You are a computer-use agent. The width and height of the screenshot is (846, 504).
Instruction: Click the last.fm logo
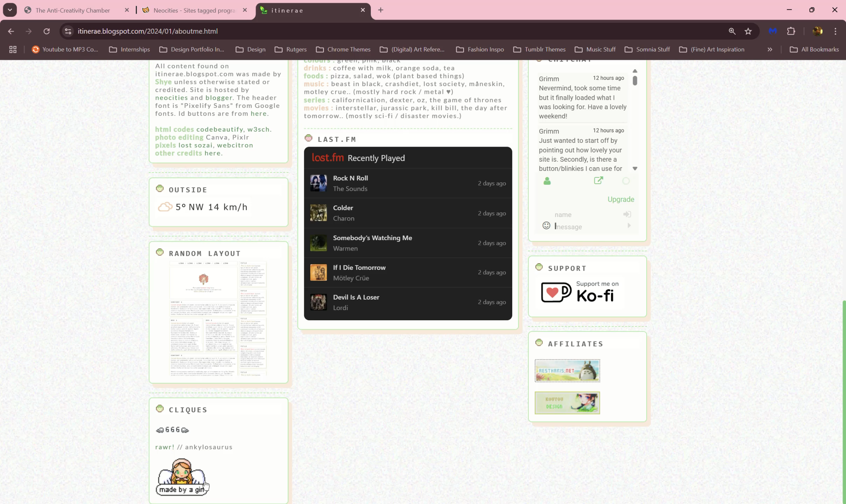coord(328,158)
